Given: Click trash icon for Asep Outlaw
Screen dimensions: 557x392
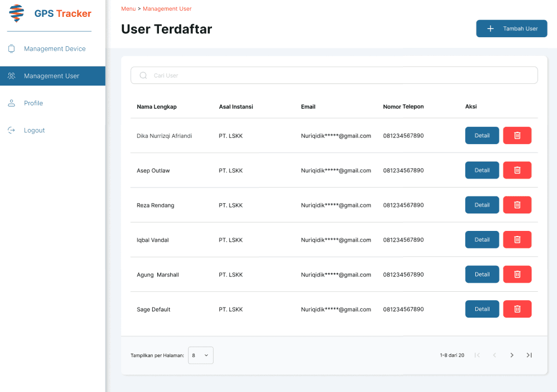Looking at the screenshot, I should click(x=517, y=170).
